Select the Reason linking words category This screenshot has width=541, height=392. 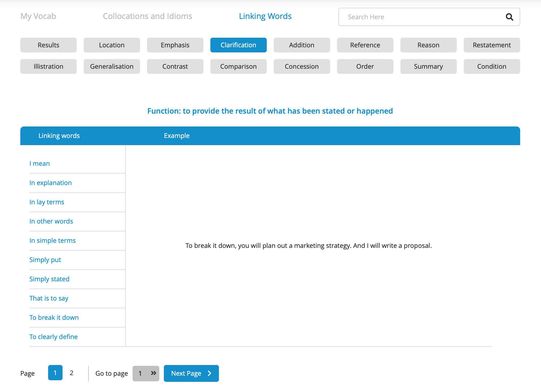428,45
